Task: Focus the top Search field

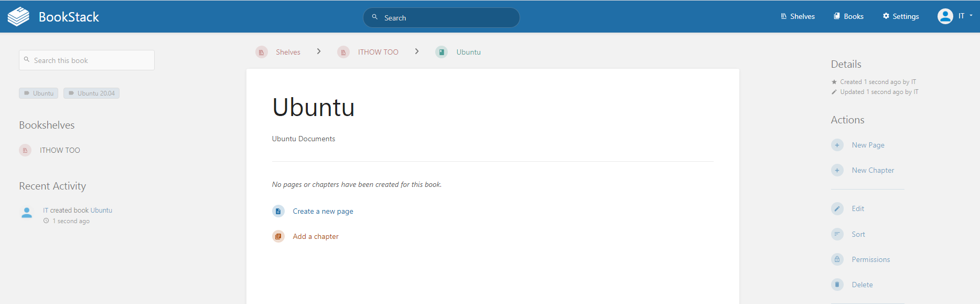Action: point(441,17)
